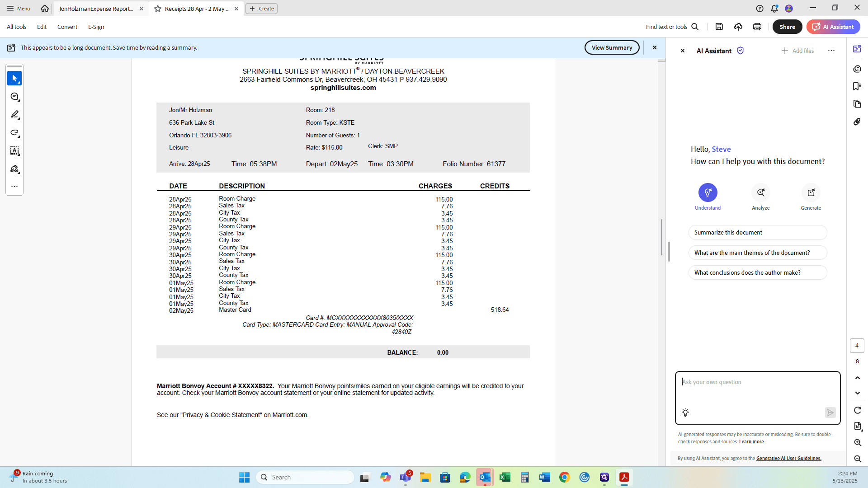This screenshot has height=488, width=868.
Task: Go to Acrobat Home icon
Action: click(44, 9)
